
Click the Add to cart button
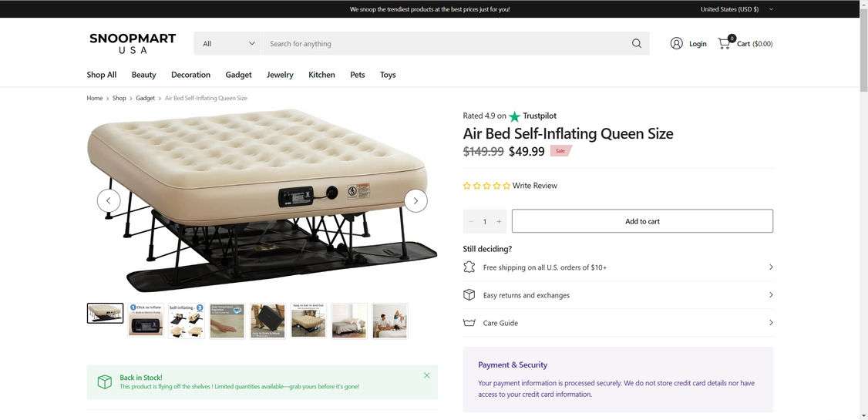[642, 221]
